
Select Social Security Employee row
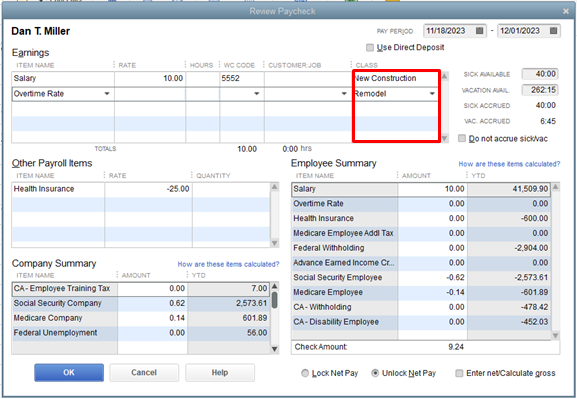tap(421, 277)
